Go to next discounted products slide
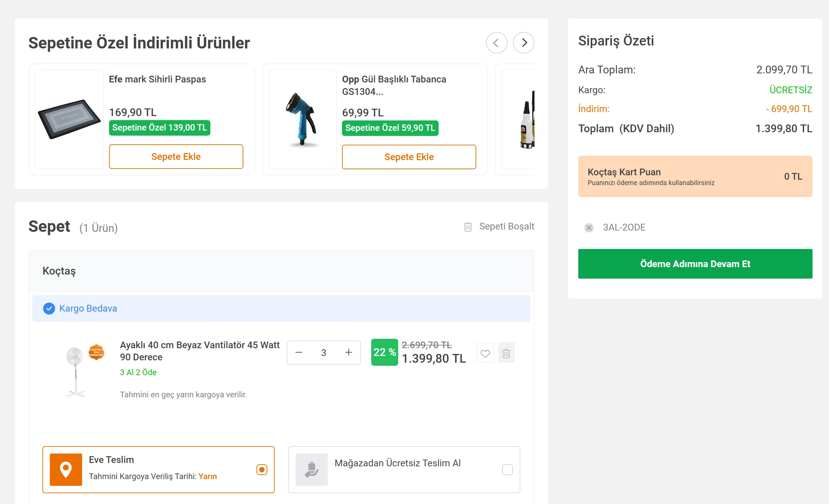Screen dimensions: 829x504 [524, 43]
